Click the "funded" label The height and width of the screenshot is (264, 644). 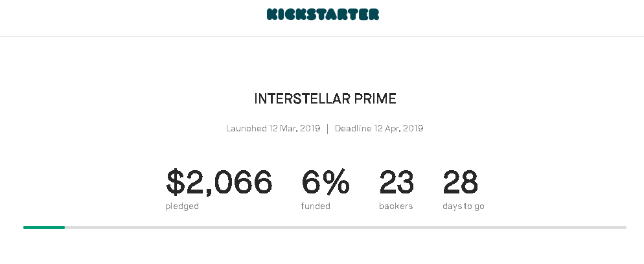316,206
